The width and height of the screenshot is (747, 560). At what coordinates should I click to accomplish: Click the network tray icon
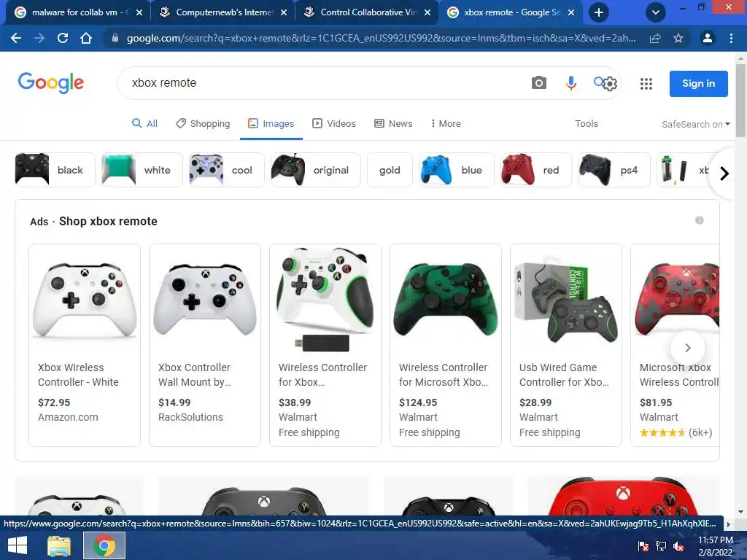tap(661, 546)
